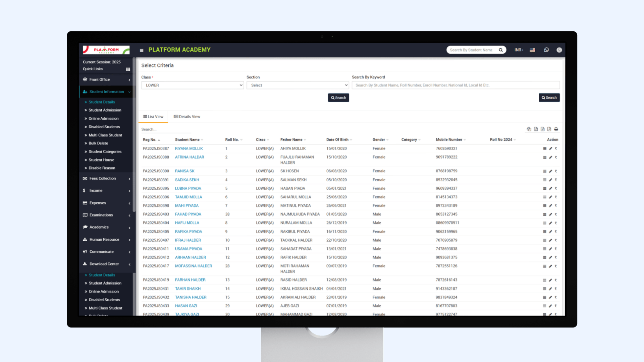Click the language flag icon
644x362 pixels.
[x=532, y=50]
